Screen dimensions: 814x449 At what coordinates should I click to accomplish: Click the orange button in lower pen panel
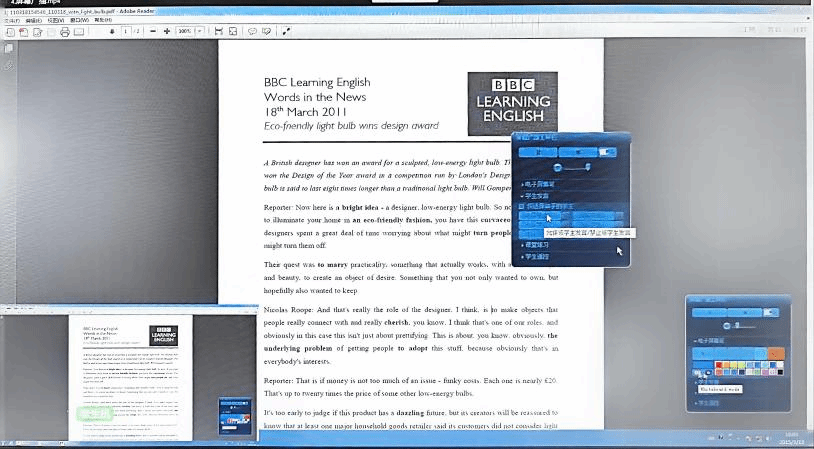(x=775, y=353)
